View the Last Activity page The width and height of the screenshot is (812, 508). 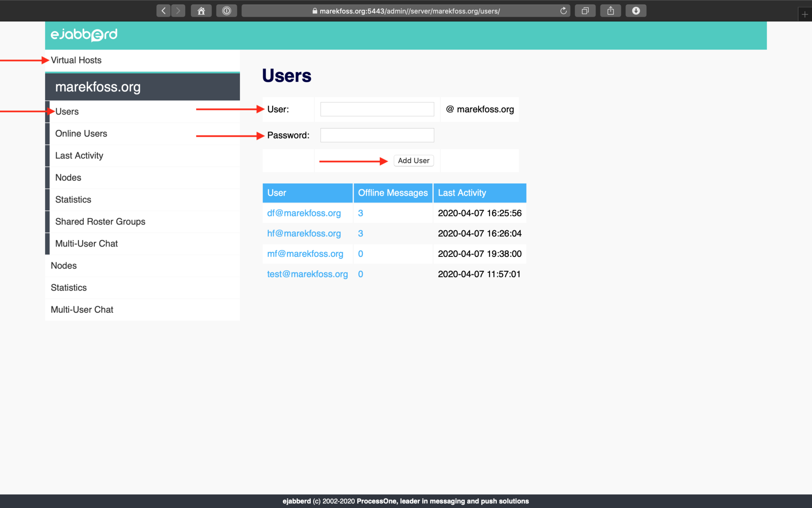click(79, 155)
